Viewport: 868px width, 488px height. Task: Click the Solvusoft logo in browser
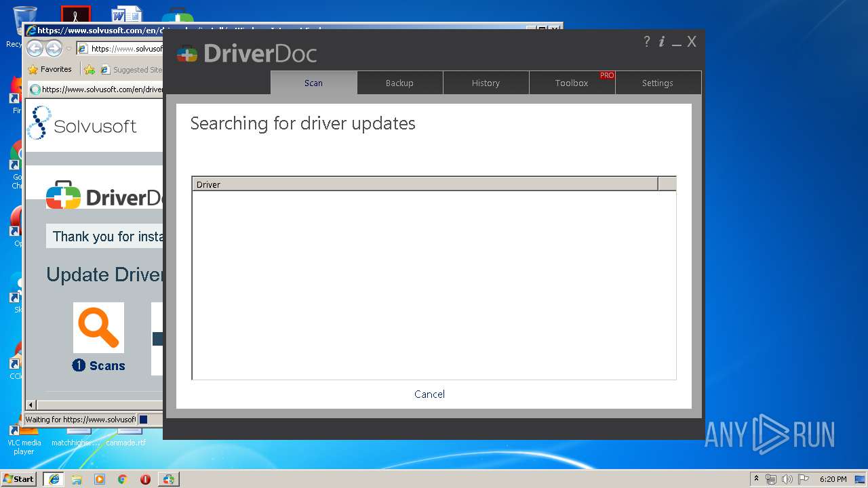pos(82,123)
